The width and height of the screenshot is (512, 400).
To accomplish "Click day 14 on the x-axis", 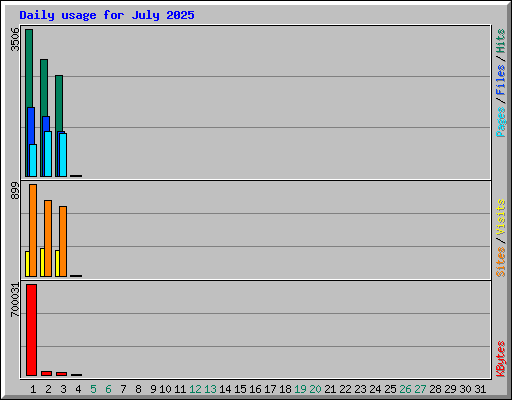I will click(x=225, y=389).
